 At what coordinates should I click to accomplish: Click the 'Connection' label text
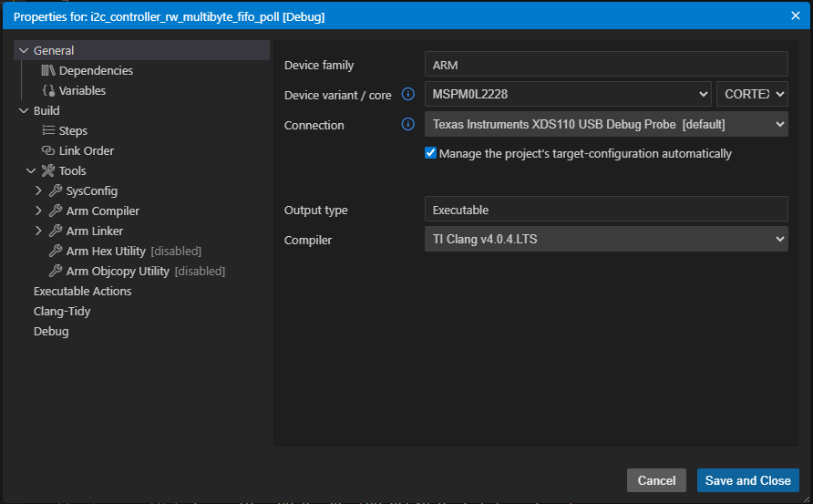(x=314, y=125)
